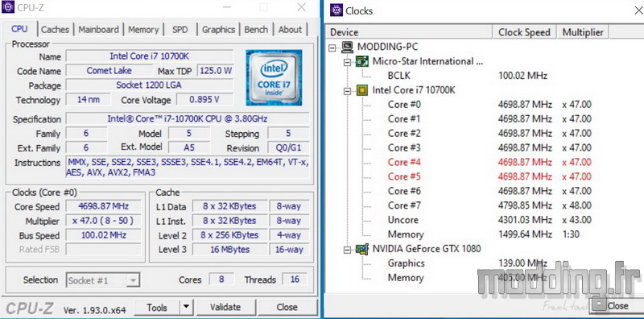Click Close button in CPU-Z window
644x319 pixels.
point(287,307)
